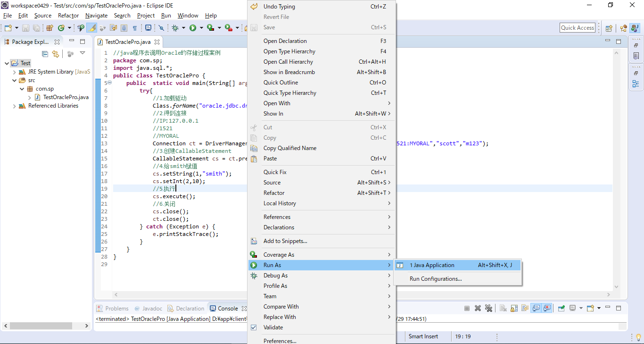The image size is (644, 344).
Task: Open the Window menu
Action: pyautogui.click(x=188, y=16)
